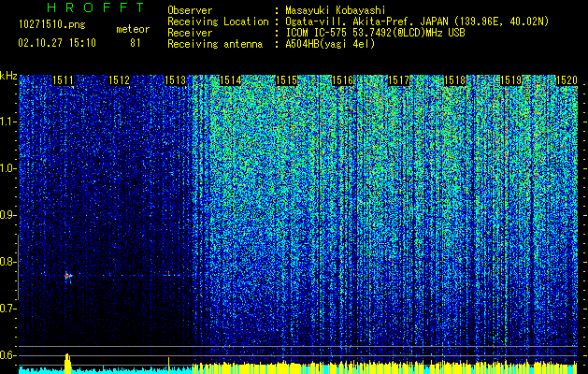Viewport: 588px width, 374px height.
Task: Click the 1519 time marker
Action: [x=510, y=80]
